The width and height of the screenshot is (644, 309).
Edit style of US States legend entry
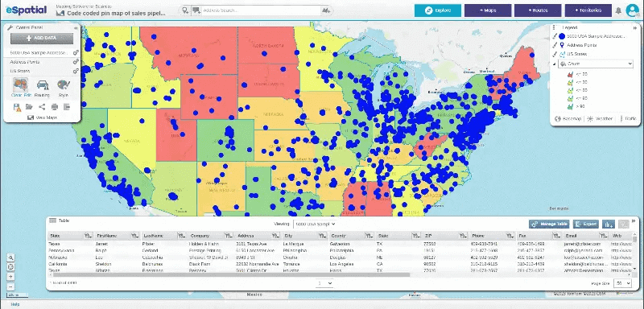(554, 54)
